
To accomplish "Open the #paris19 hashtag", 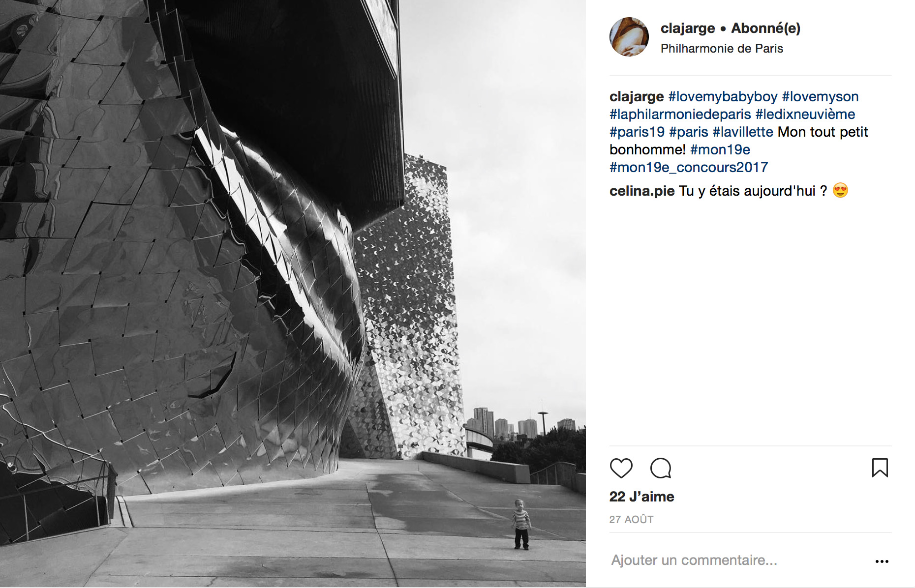I will [x=637, y=132].
